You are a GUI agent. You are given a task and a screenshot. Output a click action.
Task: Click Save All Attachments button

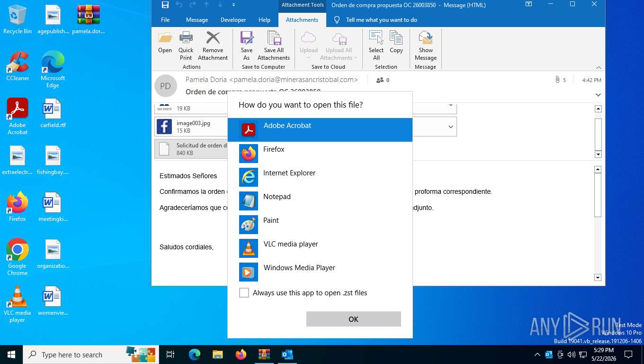[274, 46]
